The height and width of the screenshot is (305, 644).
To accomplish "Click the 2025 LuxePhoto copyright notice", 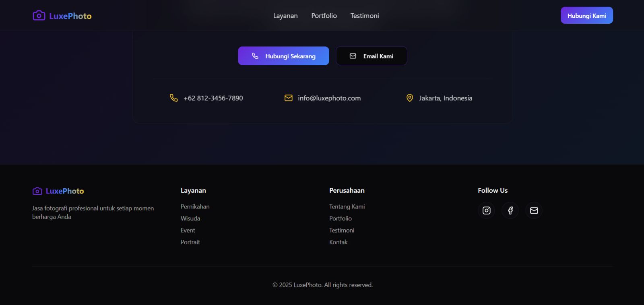I will tap(322, 285).
